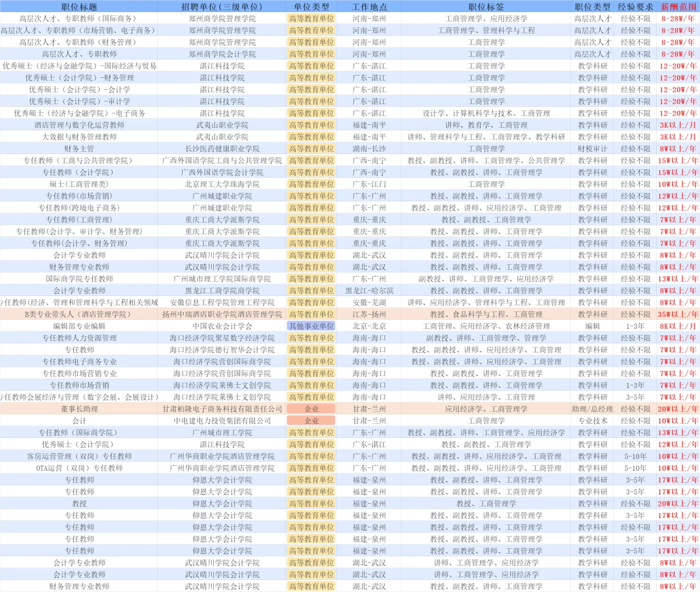Select 客房运营管理（双岗）专任教师 cell
The height and width of the screenshot is (592, 700).
coord(79,456)
